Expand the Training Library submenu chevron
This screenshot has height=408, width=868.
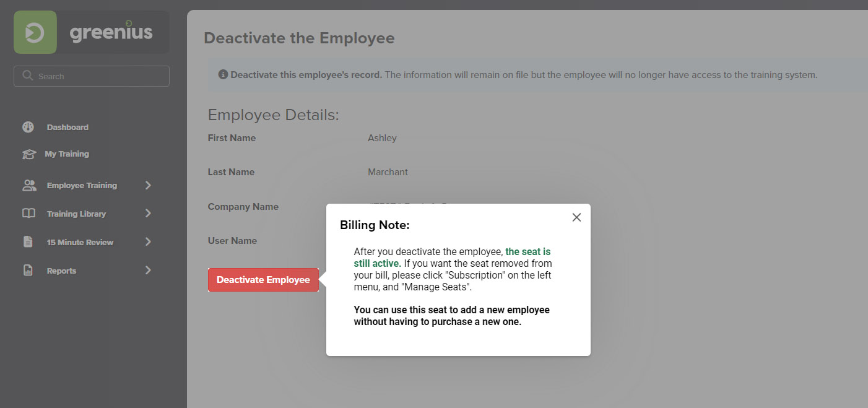point(148,214)
